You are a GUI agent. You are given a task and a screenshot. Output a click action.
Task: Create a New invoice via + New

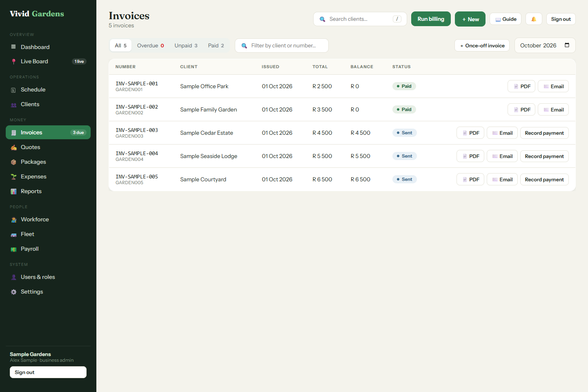pyautogui.click(x=470, y=19)
